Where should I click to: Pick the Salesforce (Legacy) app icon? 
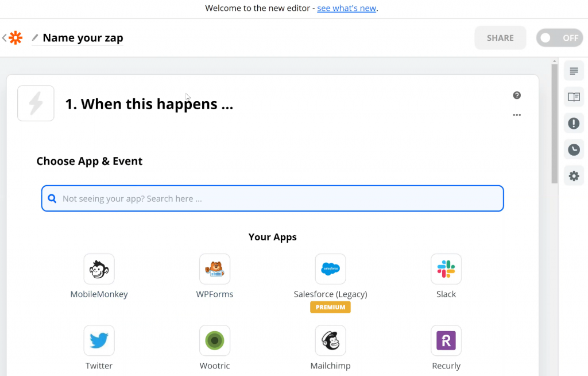click(330, 269)
